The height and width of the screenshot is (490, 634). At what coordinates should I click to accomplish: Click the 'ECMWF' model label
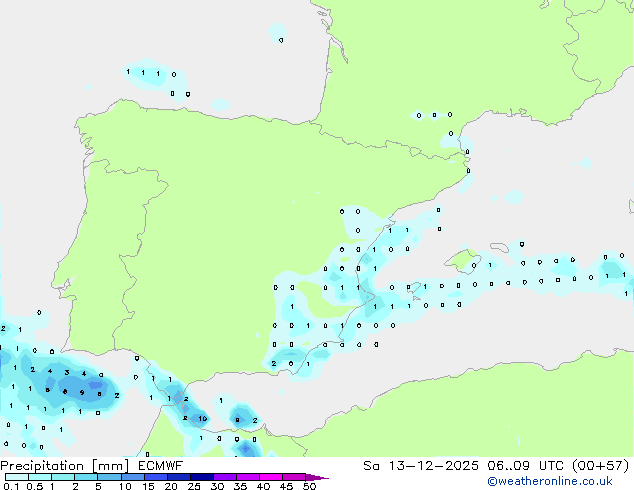tap(161, 466)
